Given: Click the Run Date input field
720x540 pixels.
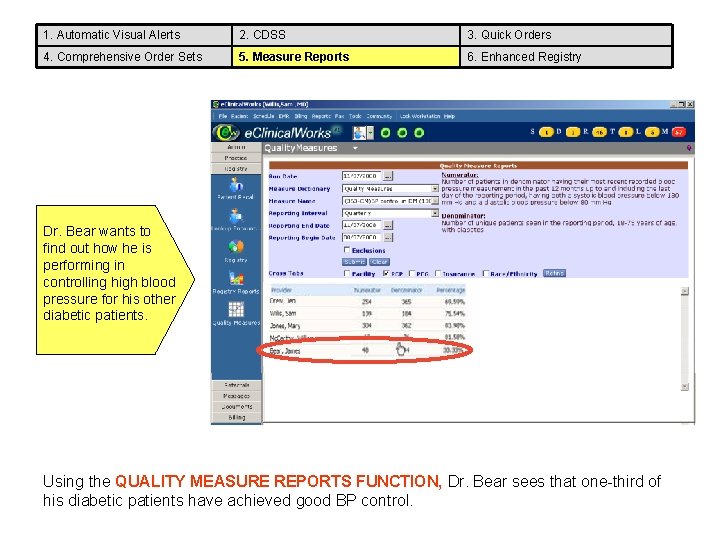Looking at the screenshot, I should pos(361,176).
